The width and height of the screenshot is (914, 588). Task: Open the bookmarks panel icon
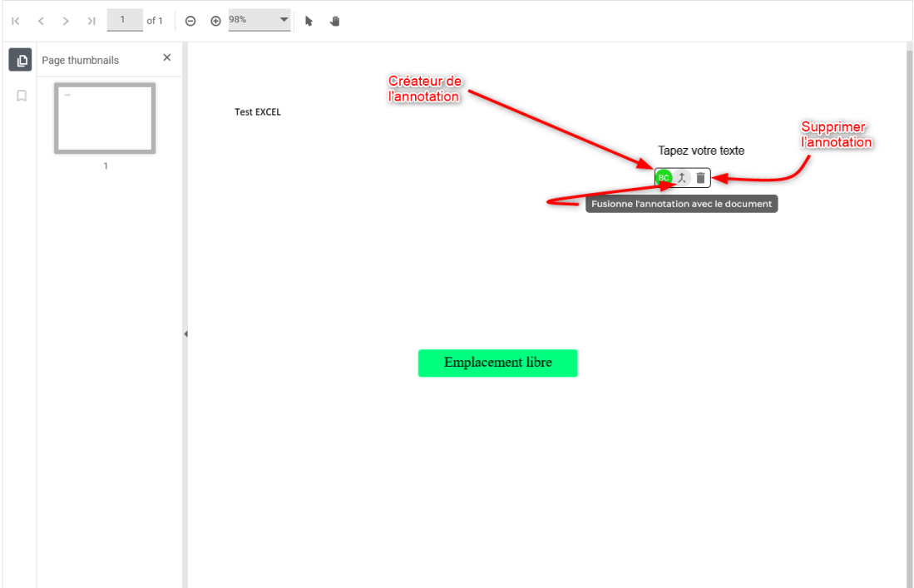click(x=22, y=96)
